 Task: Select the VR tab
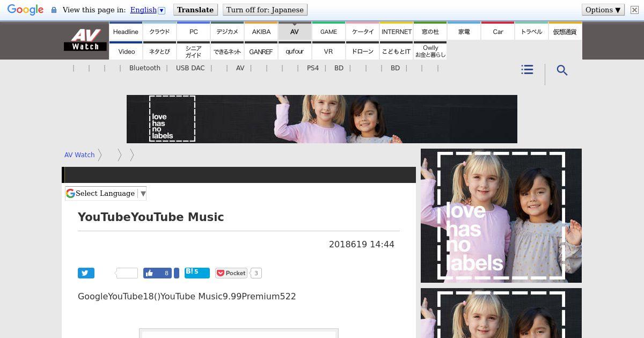(328, 52)
